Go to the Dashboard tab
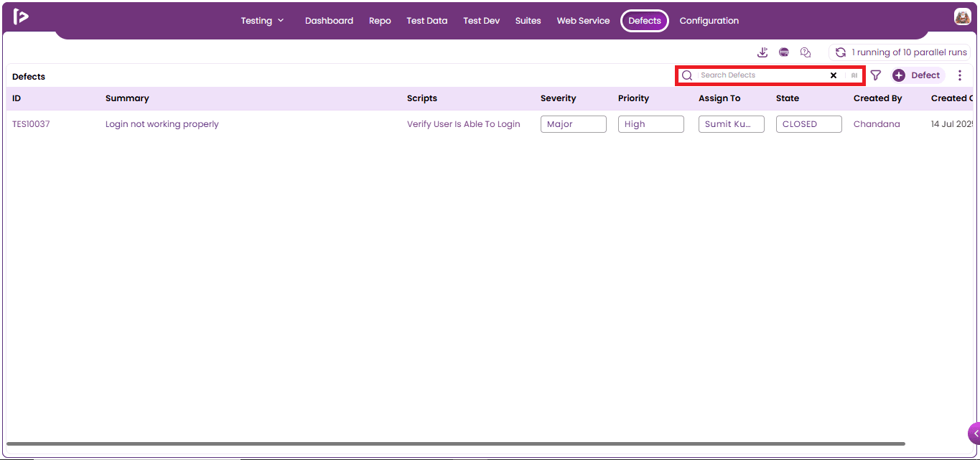Screen dimensions: 980x460 (x=329, y=21)
